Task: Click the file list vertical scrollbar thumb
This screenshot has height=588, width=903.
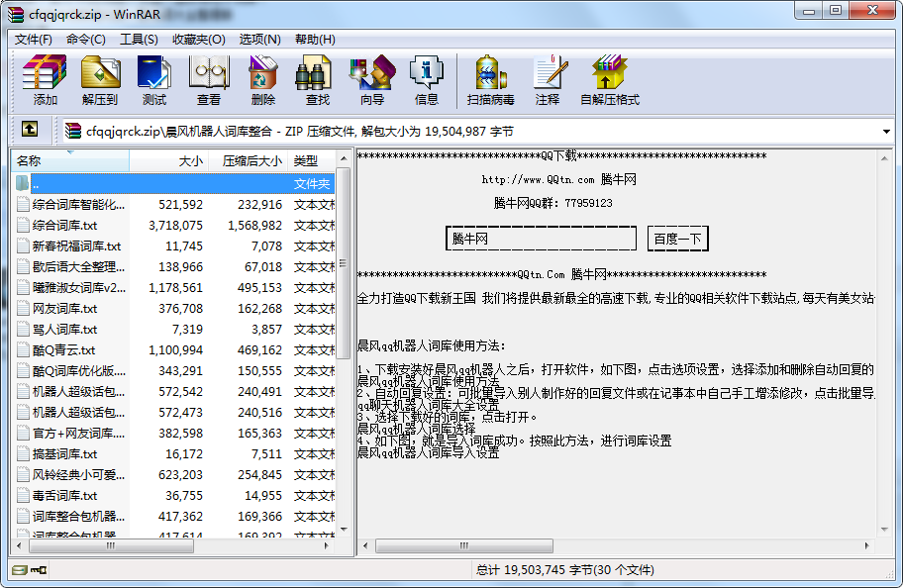Action: pos(344,263)
